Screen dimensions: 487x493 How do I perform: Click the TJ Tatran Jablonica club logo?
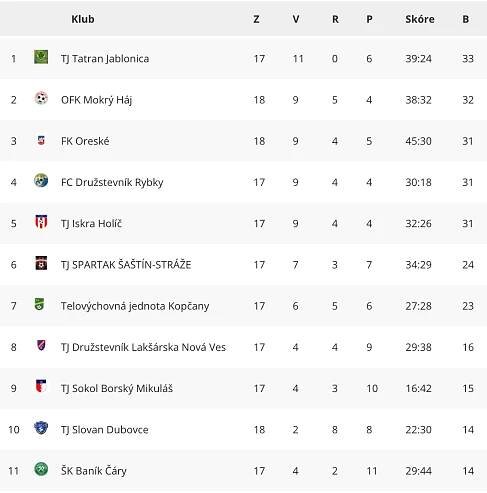[41, 57]
